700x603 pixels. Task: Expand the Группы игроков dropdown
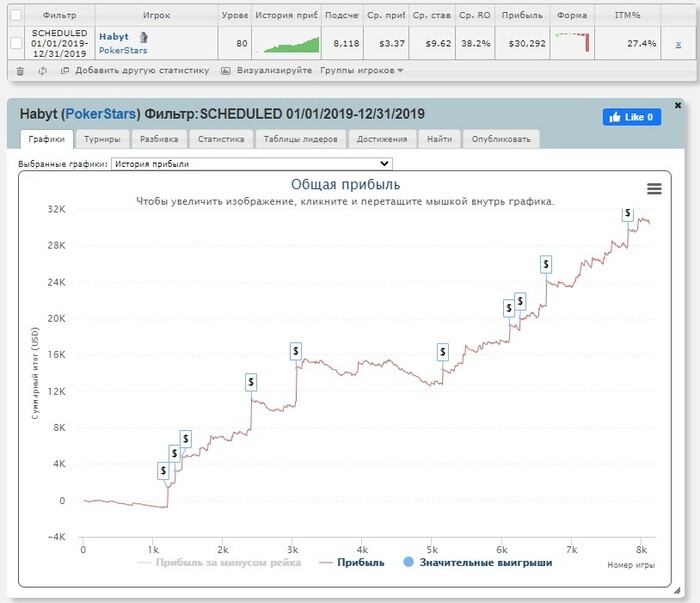361,71
